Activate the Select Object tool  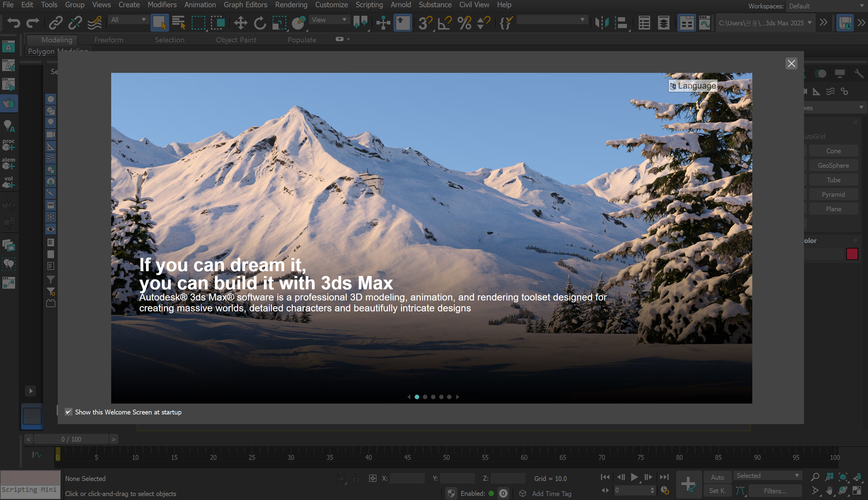[160, 23]
